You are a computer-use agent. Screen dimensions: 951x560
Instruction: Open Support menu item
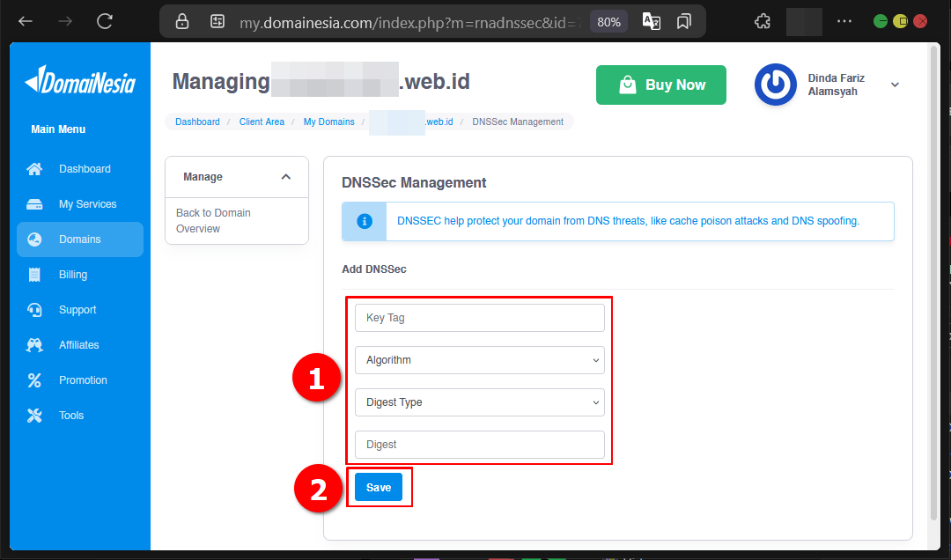pyautogui.click(x=77, y=309)
